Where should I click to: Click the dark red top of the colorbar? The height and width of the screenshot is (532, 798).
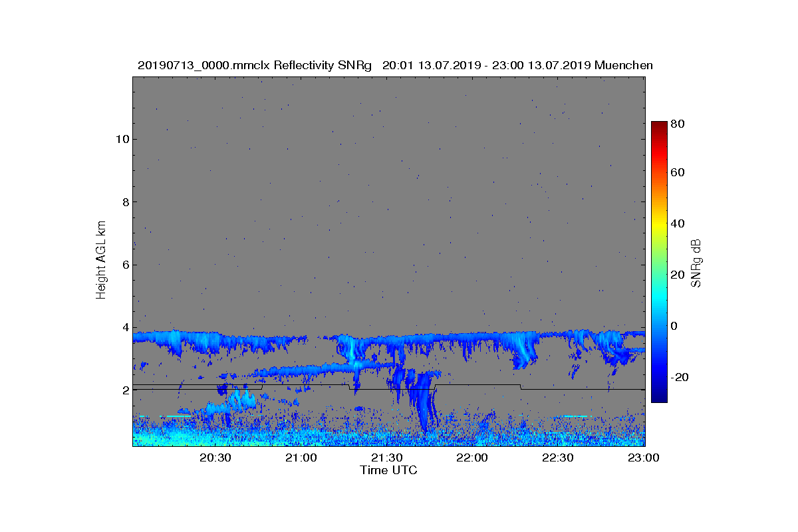click(659, 126)
